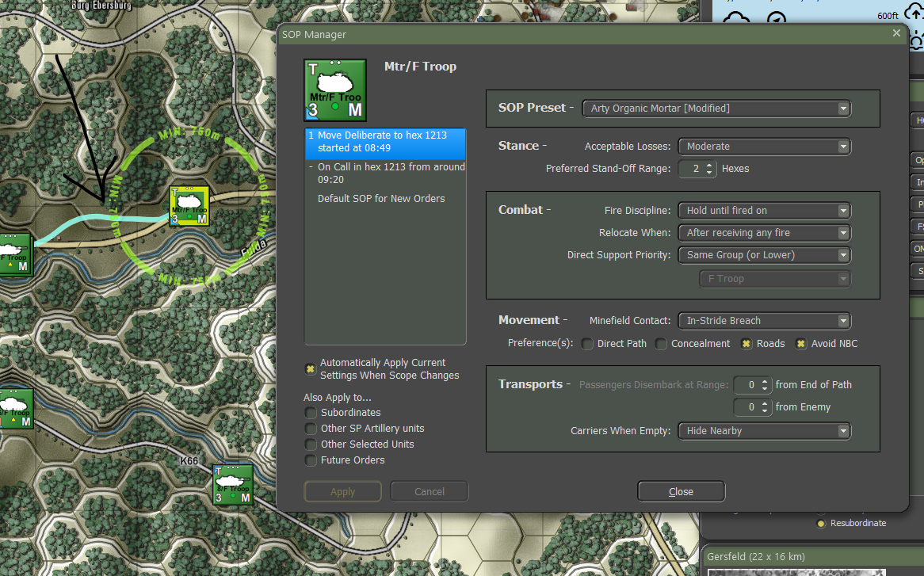Viewport: 924px width, 576px height.
Task: Click the Stand-Off Range number field
Action: point(691,169)
